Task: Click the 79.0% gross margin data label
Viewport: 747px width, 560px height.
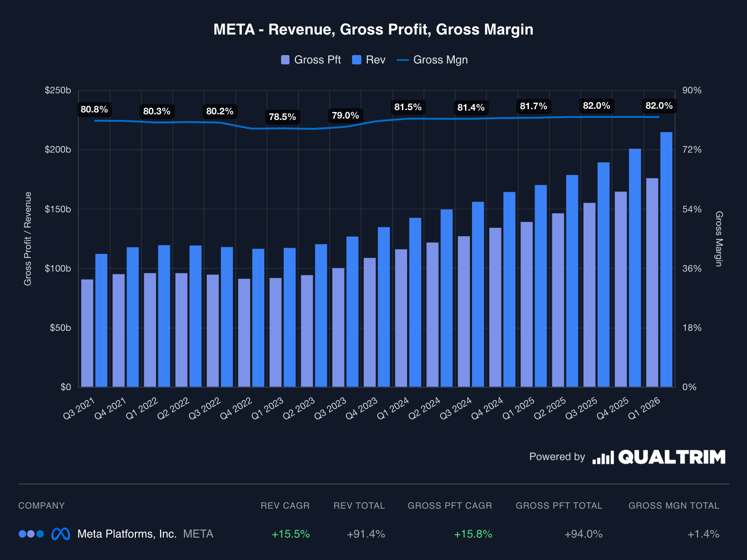Action: (345, 116)
